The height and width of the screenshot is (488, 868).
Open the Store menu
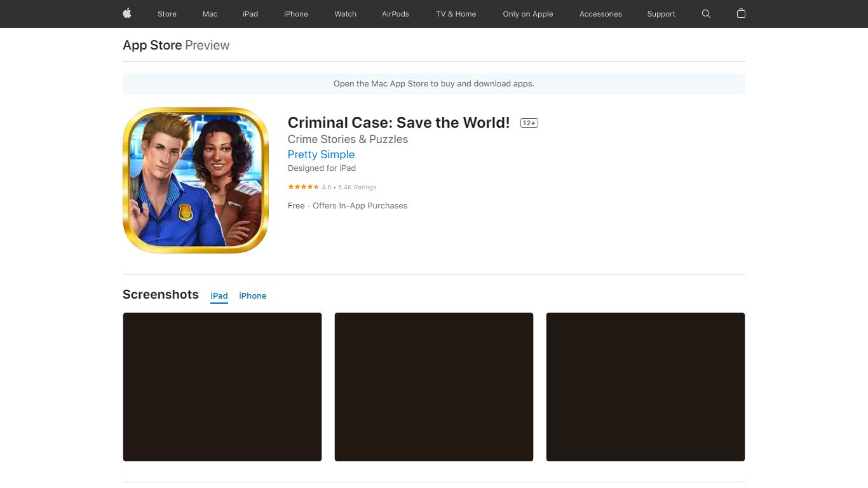pos(167,14)
